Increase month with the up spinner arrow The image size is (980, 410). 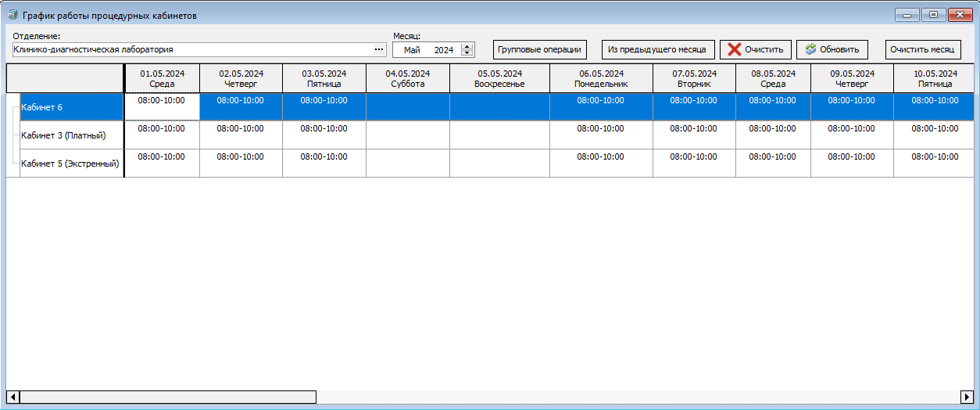tap(467, 46)
